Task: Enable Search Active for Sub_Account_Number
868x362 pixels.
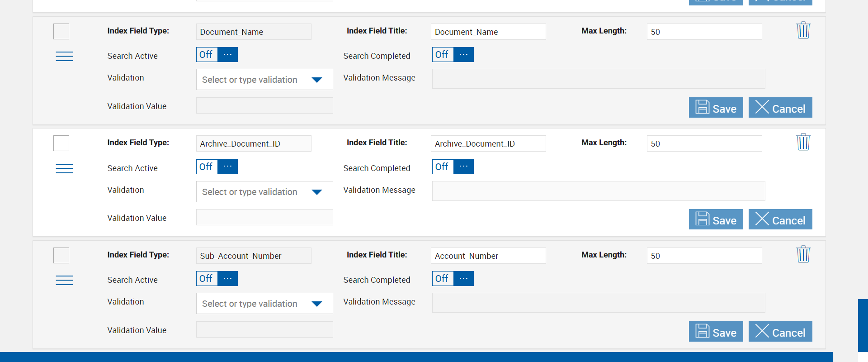Action: pos(217,279)
